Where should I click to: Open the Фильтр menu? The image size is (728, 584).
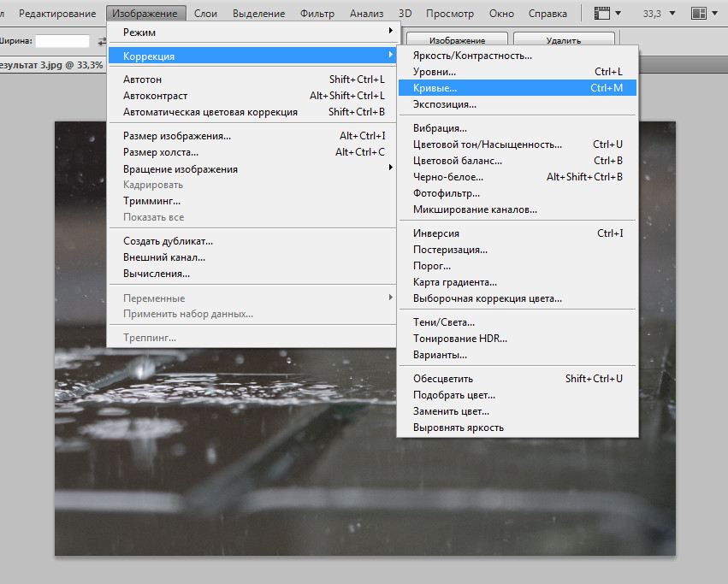318,14
